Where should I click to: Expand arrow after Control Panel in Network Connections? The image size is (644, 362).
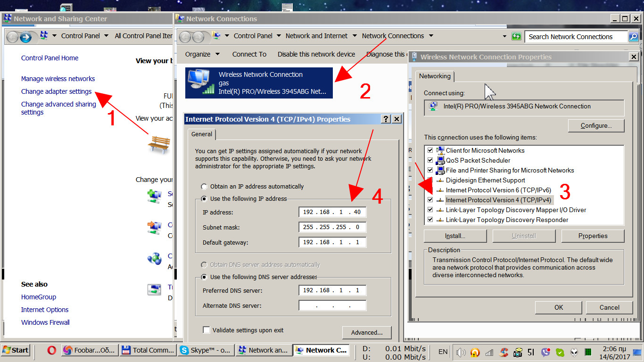tap(279, 36)
